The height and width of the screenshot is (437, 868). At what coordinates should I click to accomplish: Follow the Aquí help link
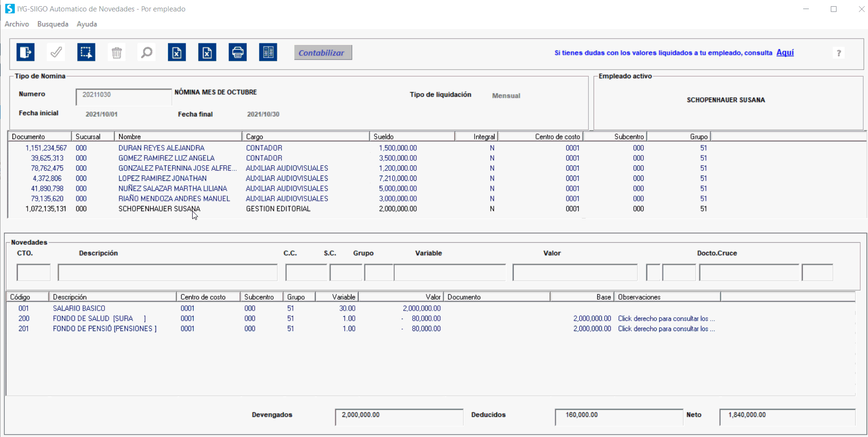(785, 52)
